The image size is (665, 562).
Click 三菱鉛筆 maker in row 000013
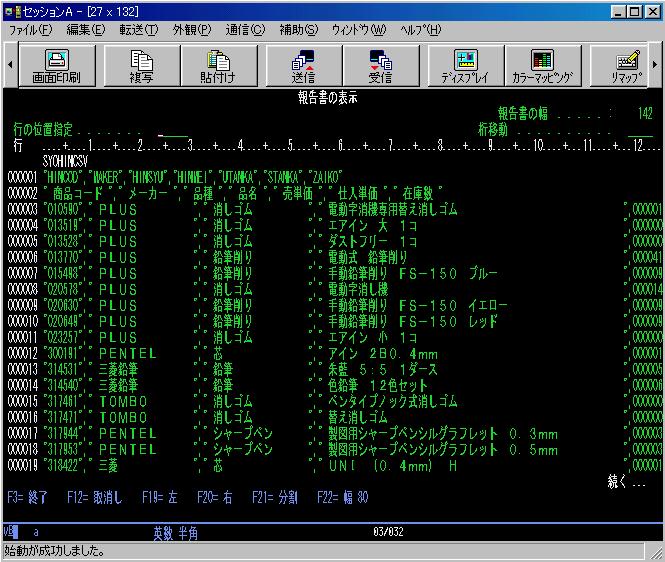click(x=118, y=369)
